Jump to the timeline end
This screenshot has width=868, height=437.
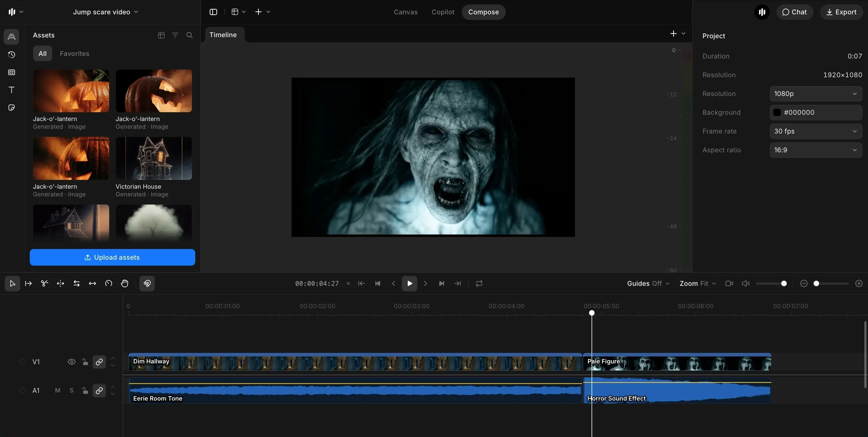[x=458, y=283]
